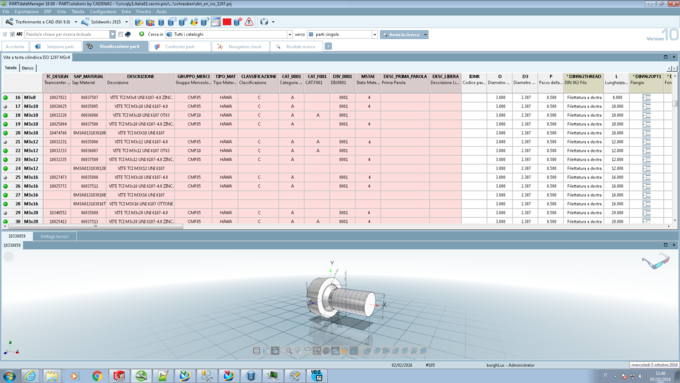
Task: Open the Tutti i cataloghi dropdown
Action: coord(290,34)
